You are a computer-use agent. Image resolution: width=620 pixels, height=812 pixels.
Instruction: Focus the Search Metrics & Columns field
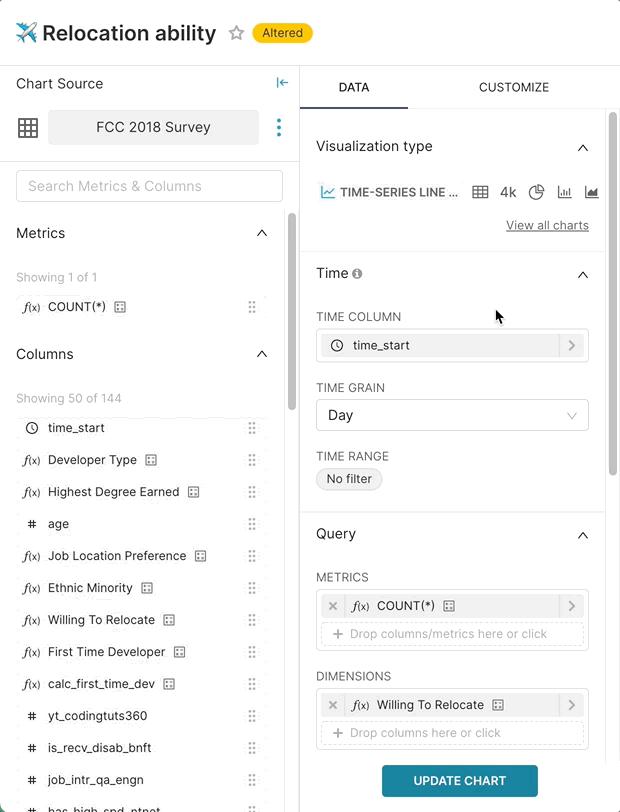(149, 186)
